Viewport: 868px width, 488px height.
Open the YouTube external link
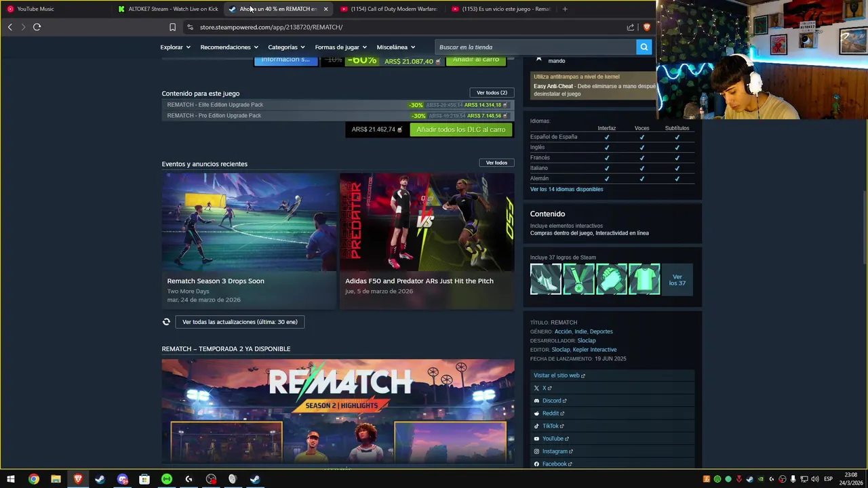point(555,439)
